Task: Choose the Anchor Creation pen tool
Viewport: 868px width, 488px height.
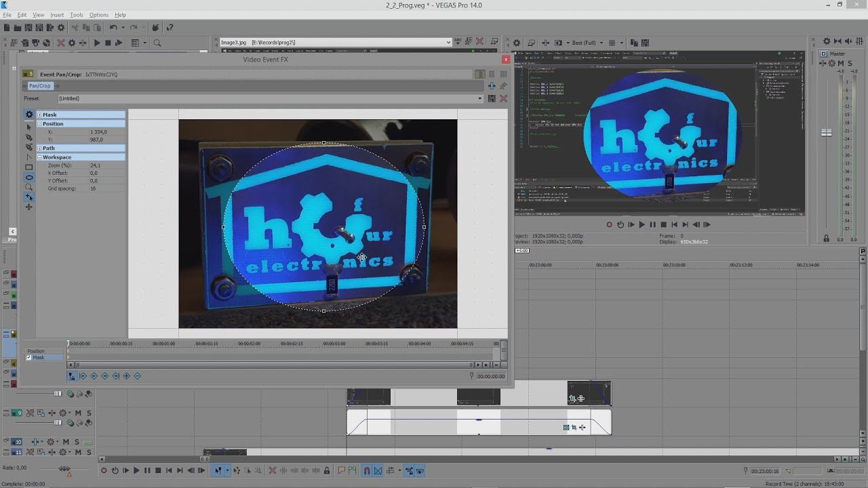Action: click(28, 137)
